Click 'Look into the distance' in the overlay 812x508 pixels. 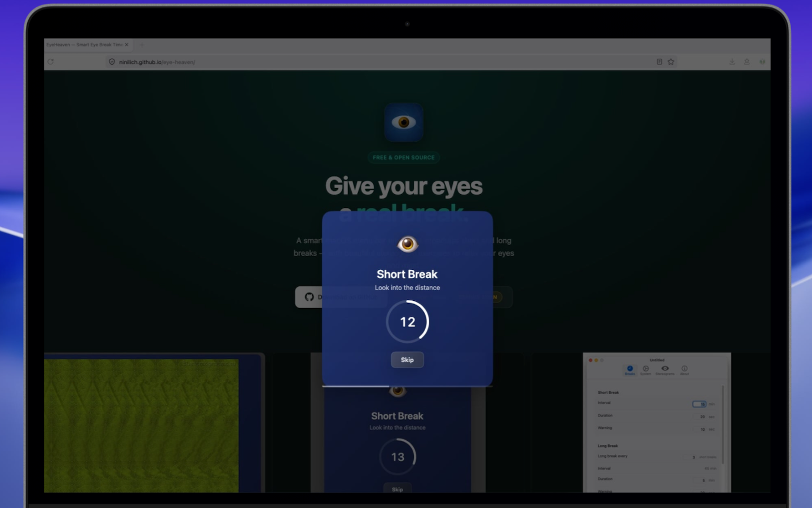pos(407,287)
